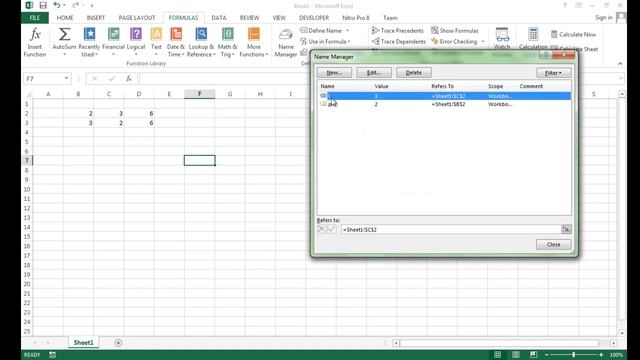Open the Watch Window
Screen dimensions: 640x360
pyautogui.click(x=502, y=39)
